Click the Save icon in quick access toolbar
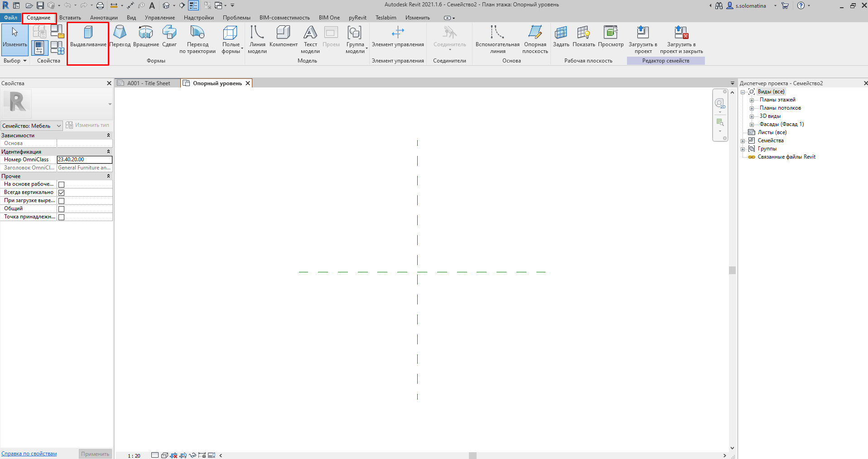Screen dimensions: 868x459 40,5
